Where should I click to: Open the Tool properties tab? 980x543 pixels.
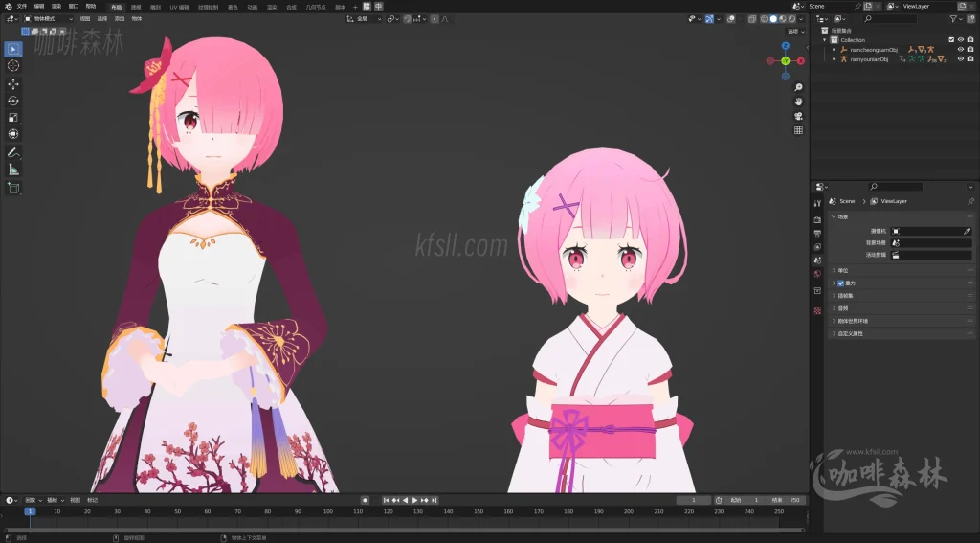coord(817,203)
